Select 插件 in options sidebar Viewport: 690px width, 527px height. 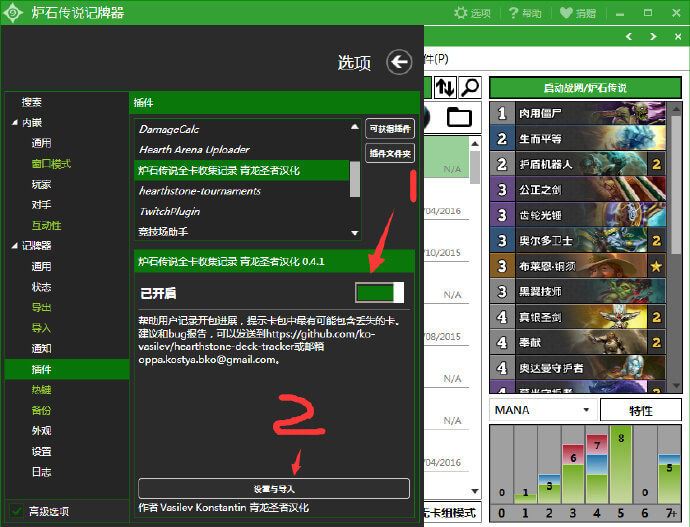point(67,369)
